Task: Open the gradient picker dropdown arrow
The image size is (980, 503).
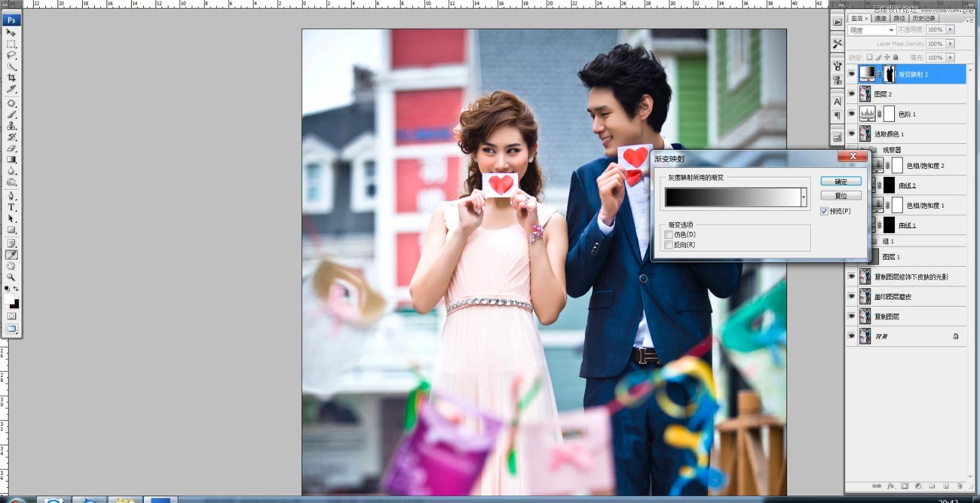Action: pos(804,197)
